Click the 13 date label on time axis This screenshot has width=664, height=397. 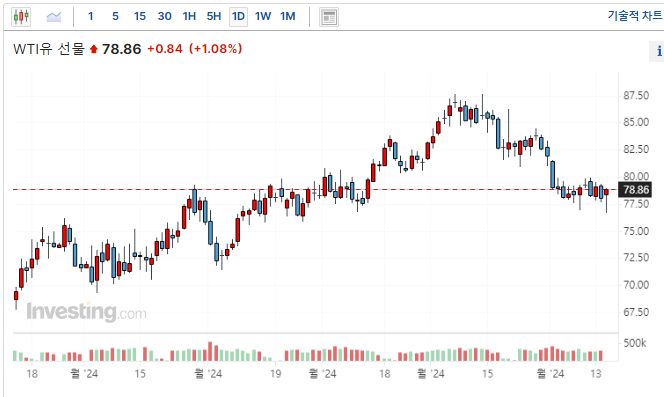click(596, 374)
